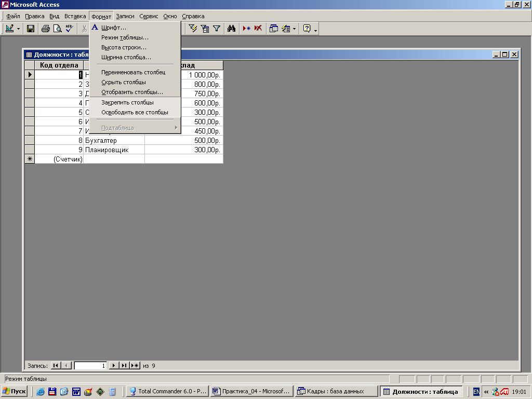Image resolution: width=532 pixels, height=399 pixels.
Task: Click the delete record toolbar icon
Action: [258, 29]
